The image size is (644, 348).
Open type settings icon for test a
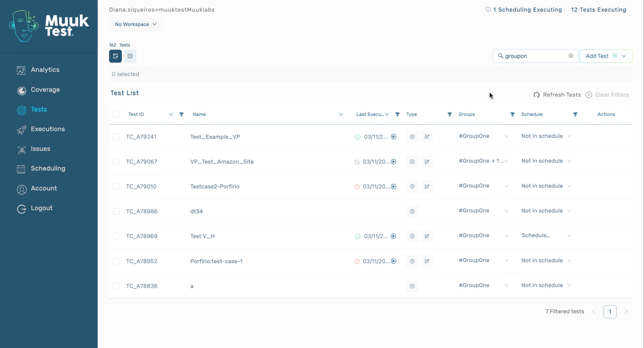click(412, 286)
